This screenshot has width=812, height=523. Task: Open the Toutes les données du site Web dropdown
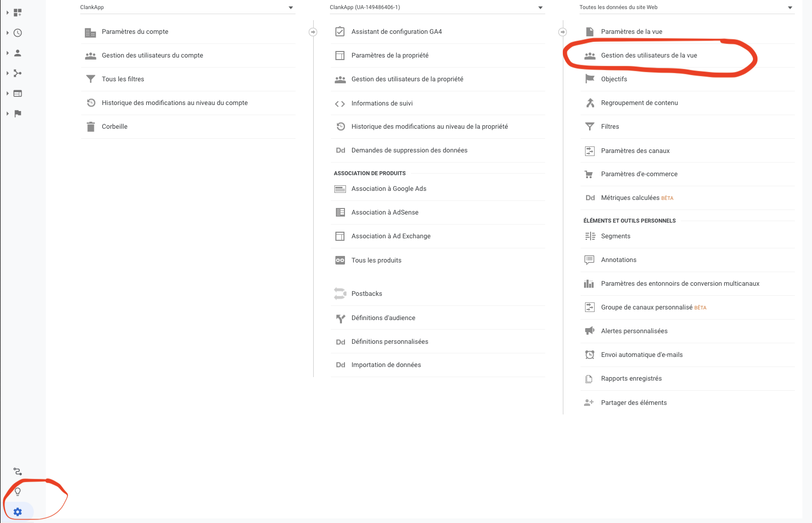686,8
